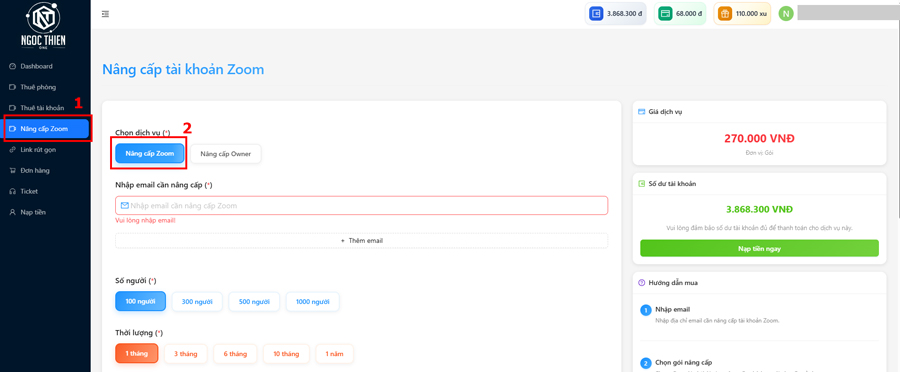Click the Thuê tài khoản camera icon
900x372 pixels.
(13, 108)
